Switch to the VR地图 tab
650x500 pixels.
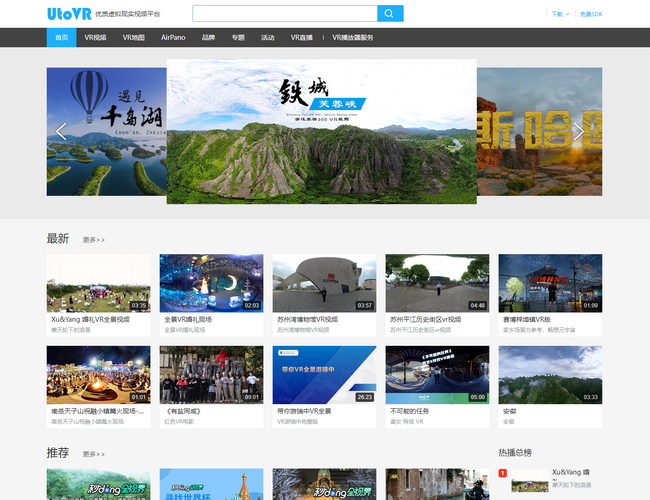(133, 37)
